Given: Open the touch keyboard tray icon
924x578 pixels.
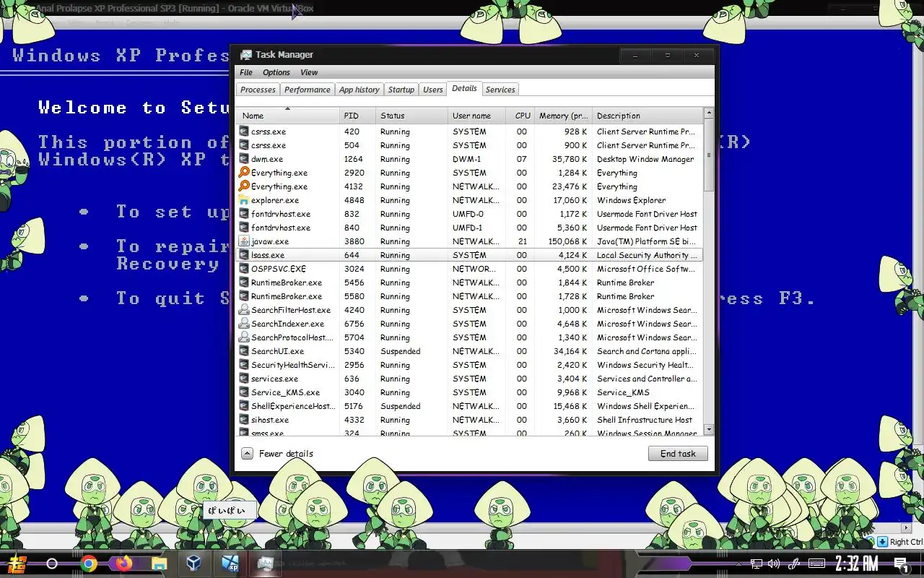Looking at the screenshot, I should click(x=816, y=564).
